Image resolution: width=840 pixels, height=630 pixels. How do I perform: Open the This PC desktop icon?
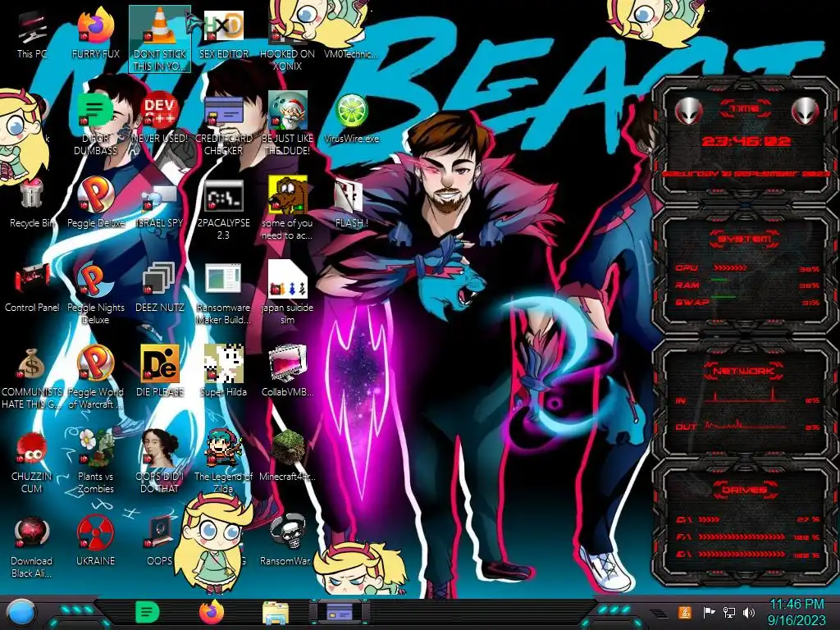32,34
